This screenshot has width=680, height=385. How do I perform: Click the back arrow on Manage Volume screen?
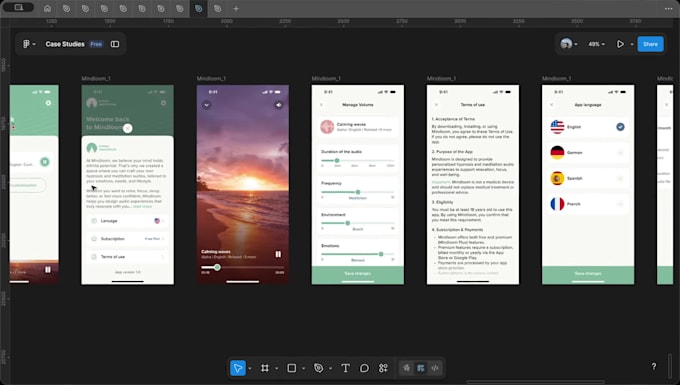tap(321, 105)
